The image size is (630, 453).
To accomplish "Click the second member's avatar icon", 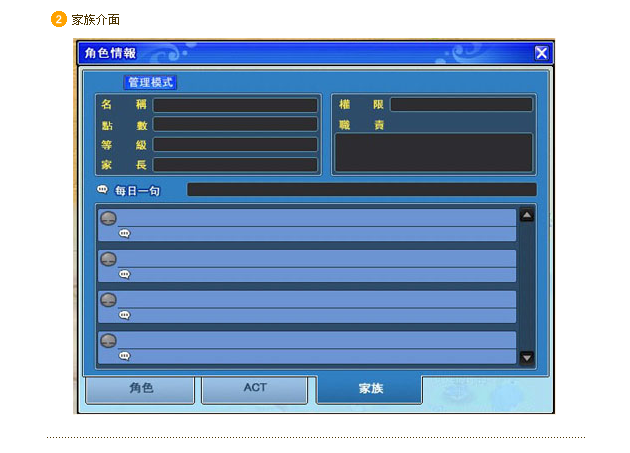I will pos(109,259).
